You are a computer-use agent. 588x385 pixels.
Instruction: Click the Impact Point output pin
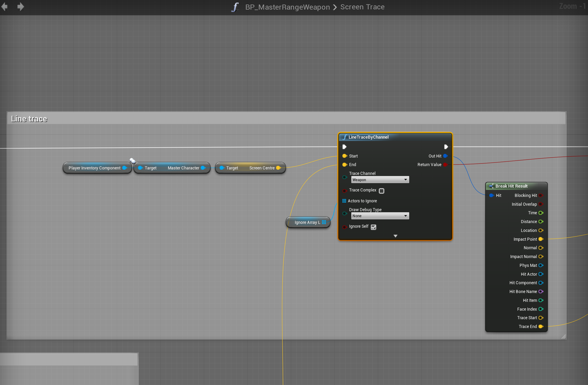coord(541,239)
